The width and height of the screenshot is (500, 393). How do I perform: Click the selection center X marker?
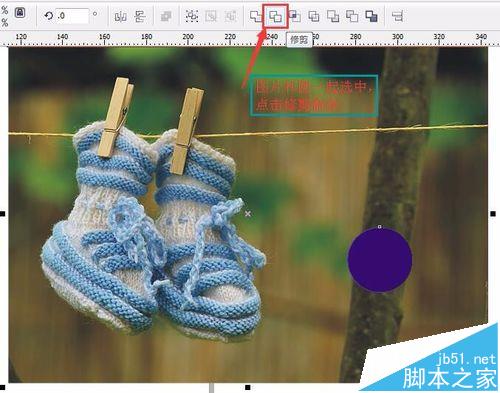click(x=248, y=214)
